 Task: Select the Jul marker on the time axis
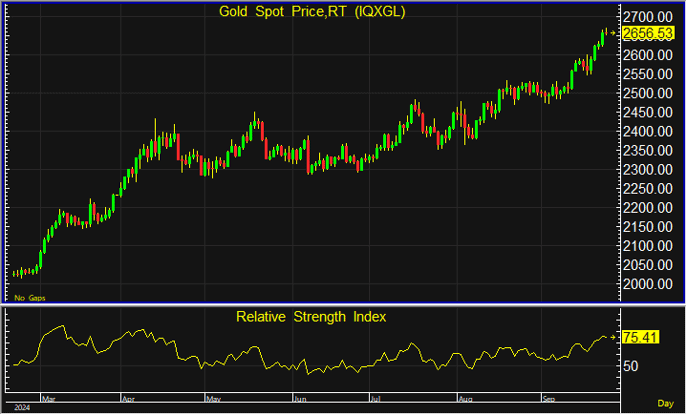375,397
